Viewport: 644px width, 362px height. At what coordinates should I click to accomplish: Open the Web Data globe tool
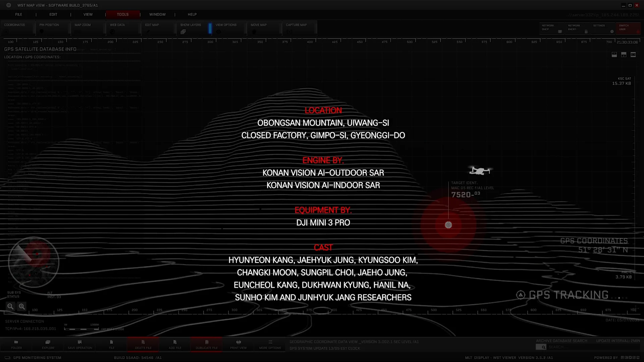click(123, 28)
